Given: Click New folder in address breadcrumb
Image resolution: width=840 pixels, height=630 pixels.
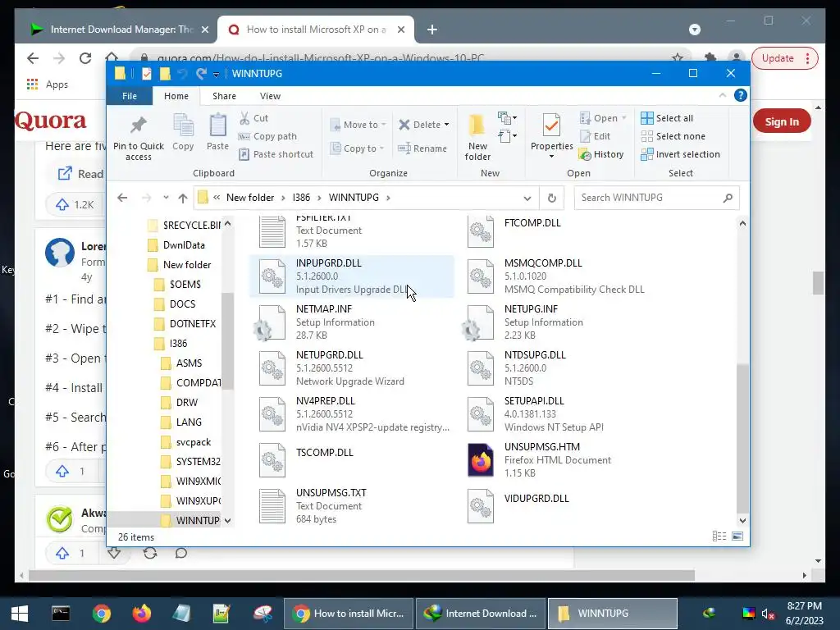Looking at the screenshot, I should click(249, 198).
